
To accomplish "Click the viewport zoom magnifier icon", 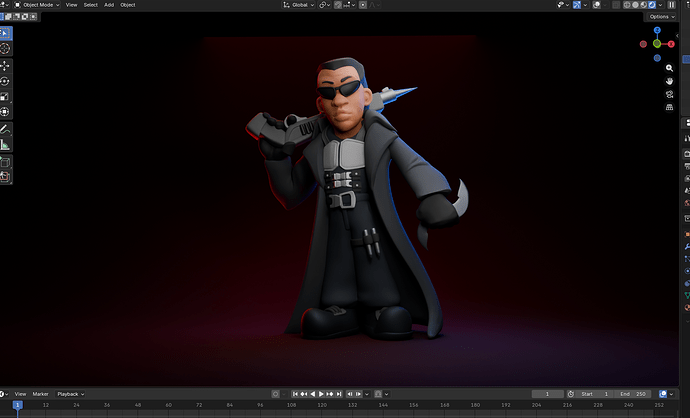I will pos(669,68).
